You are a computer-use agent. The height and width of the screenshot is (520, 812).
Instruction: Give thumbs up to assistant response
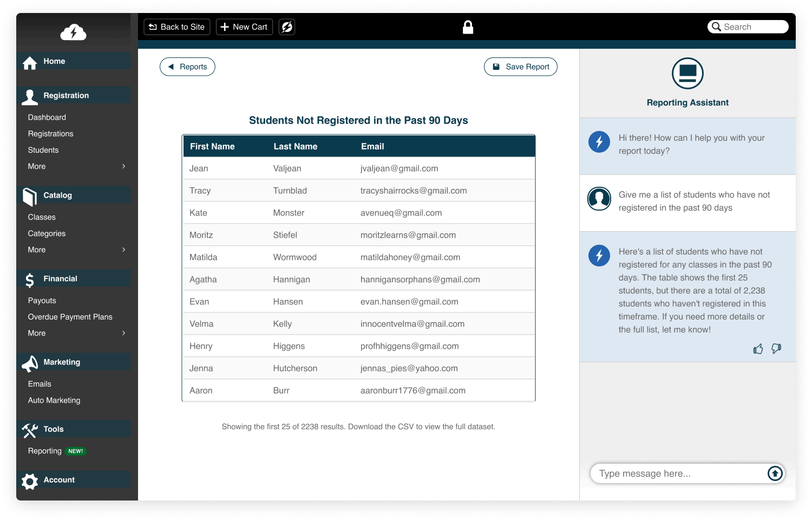[758, 349]
